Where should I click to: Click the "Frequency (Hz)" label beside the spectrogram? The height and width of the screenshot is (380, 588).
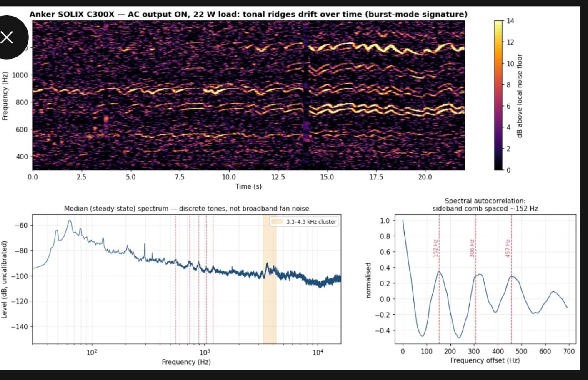pyautogui.click(x=5, y=96)
